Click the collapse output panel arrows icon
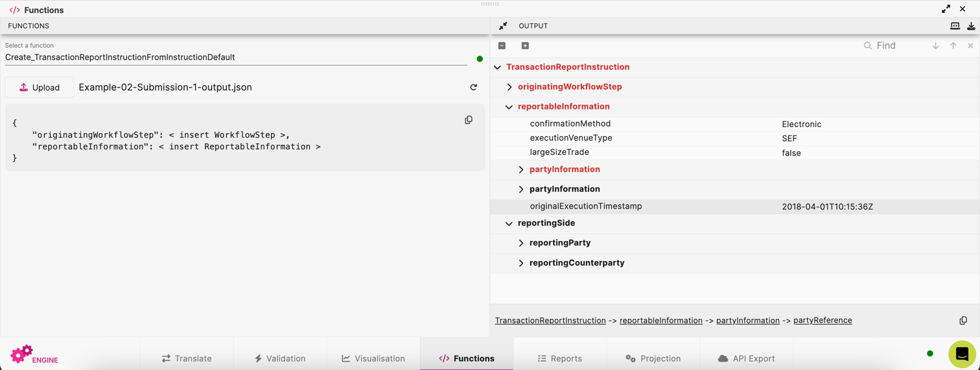The height and width of the screenshot is (370, 980). click(x=503, y=26)
